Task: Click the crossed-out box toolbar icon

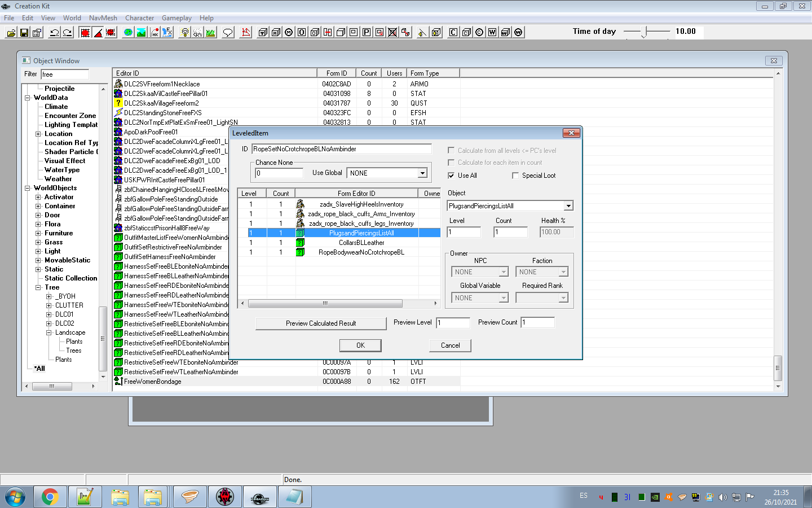Action: [392, 32]
